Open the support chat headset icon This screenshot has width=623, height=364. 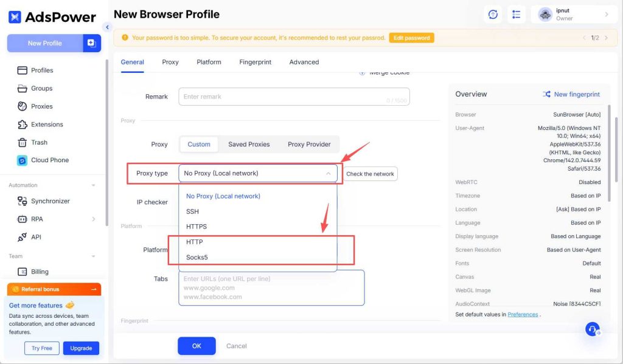tap(593, 329)
